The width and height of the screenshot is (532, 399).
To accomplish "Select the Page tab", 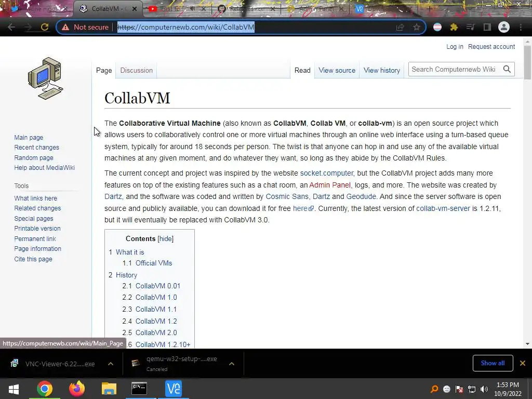I will (104, 70).
